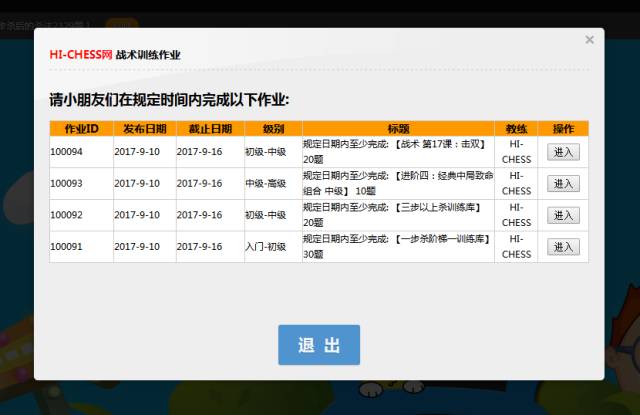Open homework 100092 with 进入
The height and width of the screenshot is (415, 640).
pos(563,215)
